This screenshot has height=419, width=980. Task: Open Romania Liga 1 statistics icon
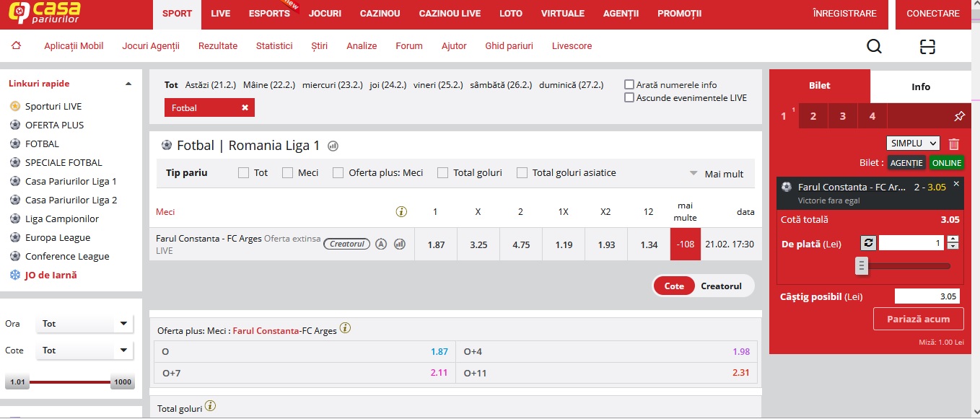coord(333,146)
